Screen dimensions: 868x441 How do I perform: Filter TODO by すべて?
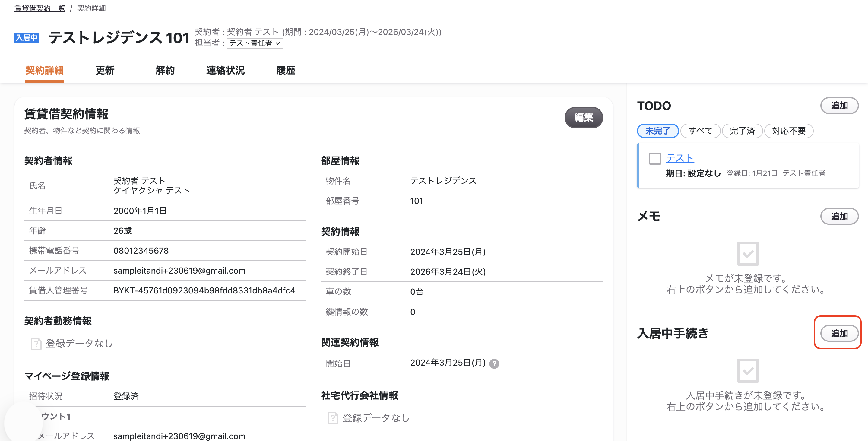coord(700,131)
